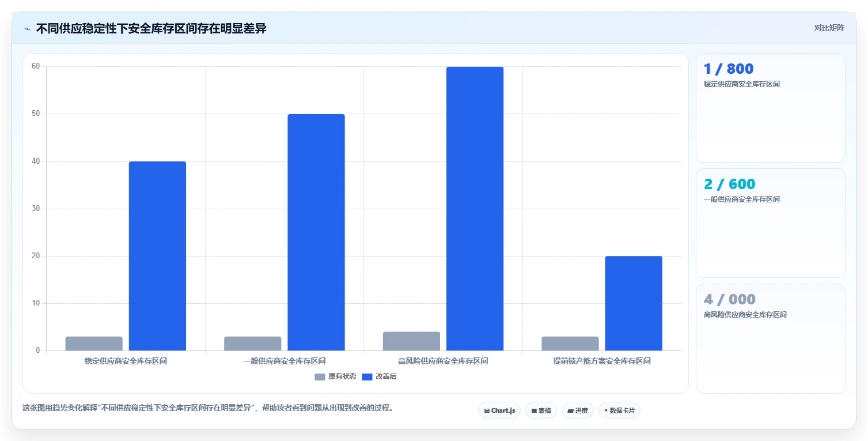Viewport: 868px width, 441px height.
Task: Click the y-axis value 50
Action: 36,114
